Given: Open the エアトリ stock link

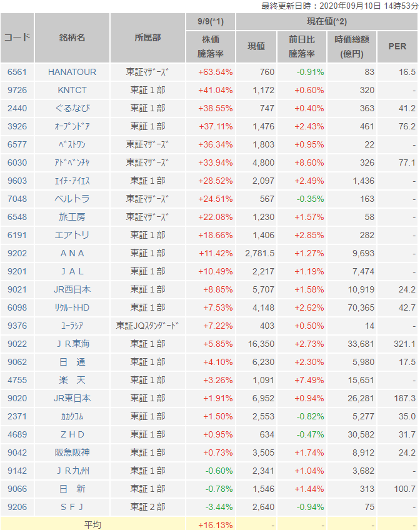Looking at the screenshot, I should [72, 235].
